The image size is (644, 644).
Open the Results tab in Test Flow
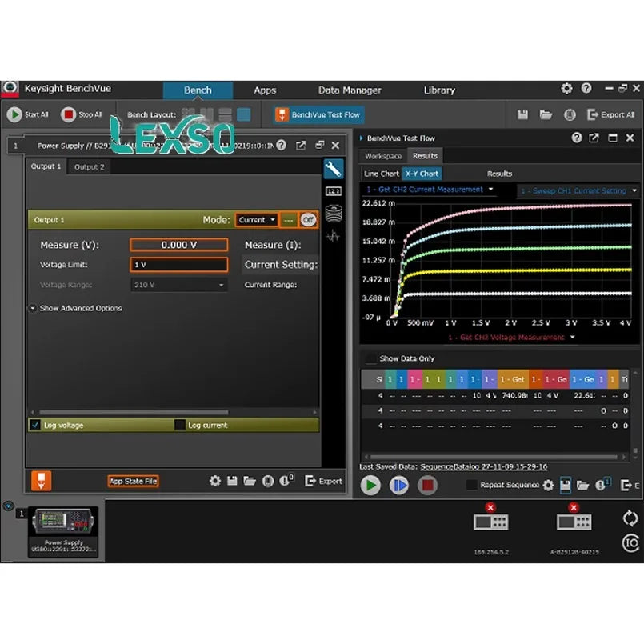[x=425, y=156]
